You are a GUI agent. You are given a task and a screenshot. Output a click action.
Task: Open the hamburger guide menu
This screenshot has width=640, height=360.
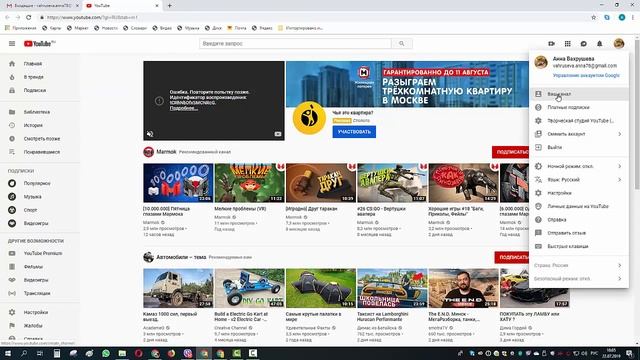pyautogui.click(x=12, y=44)
